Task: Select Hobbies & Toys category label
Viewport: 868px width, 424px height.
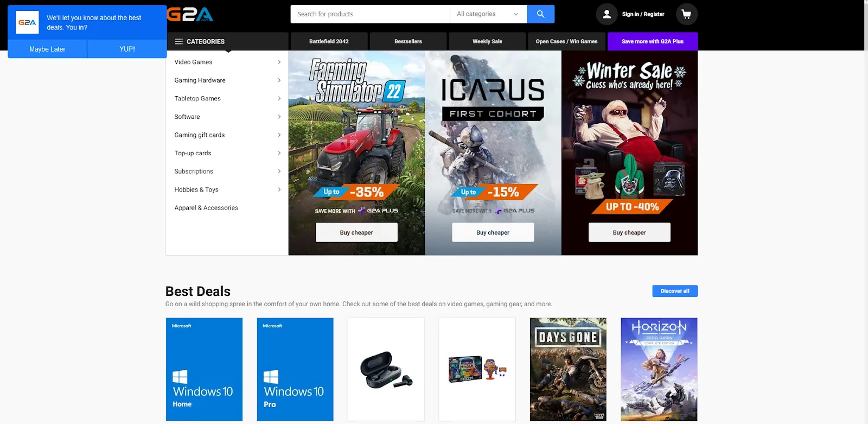Action: tap(196, 189)
